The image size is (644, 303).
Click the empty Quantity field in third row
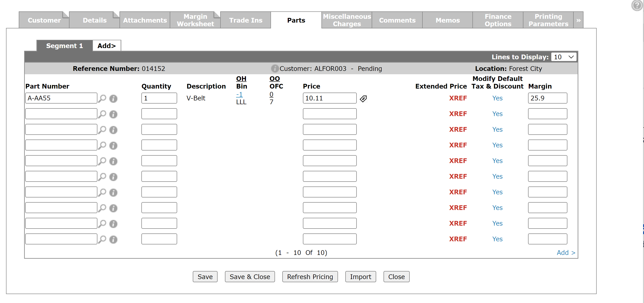click(x=159, y=129)
